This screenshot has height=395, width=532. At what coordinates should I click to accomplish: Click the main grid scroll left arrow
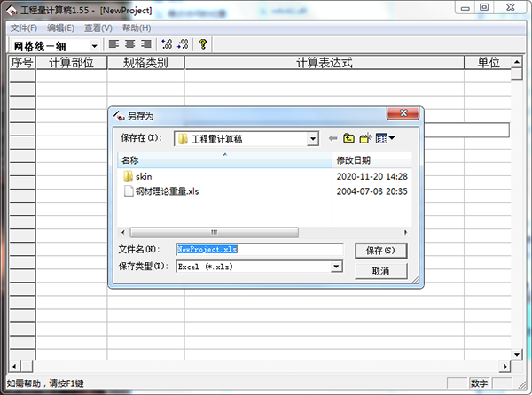(x=14, y=366)
